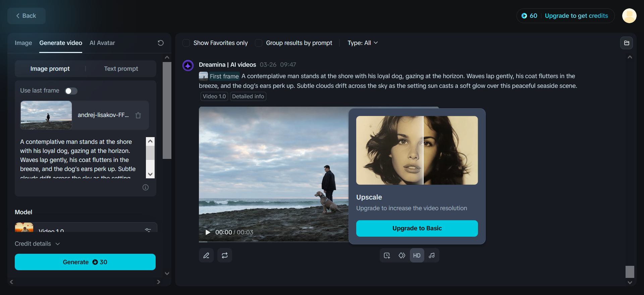Open Detailed info

pos(248,97)
